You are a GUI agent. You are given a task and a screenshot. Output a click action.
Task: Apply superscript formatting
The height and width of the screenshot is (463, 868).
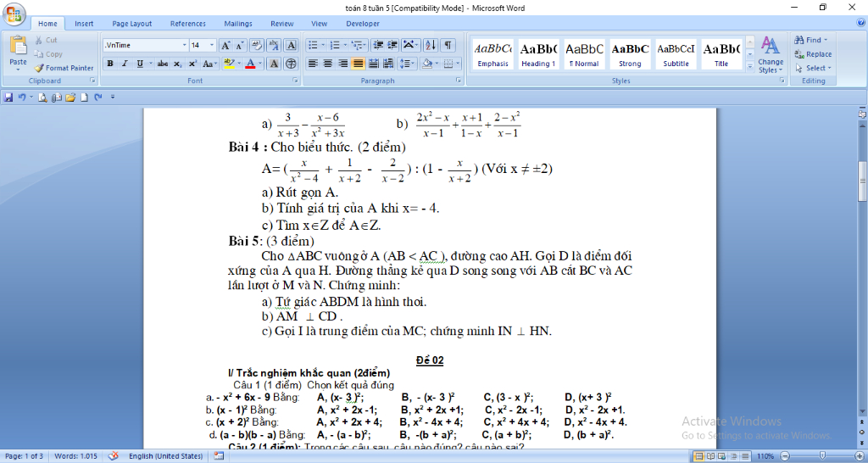coord(192,64)
